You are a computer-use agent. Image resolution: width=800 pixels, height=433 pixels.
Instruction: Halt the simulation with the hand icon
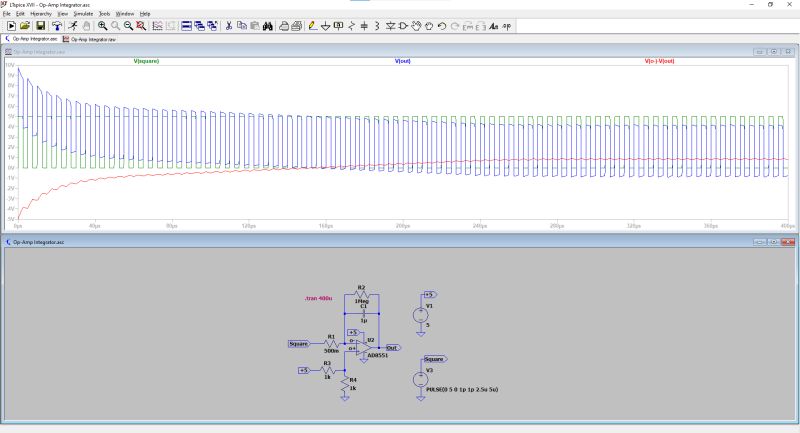(86, 26)
